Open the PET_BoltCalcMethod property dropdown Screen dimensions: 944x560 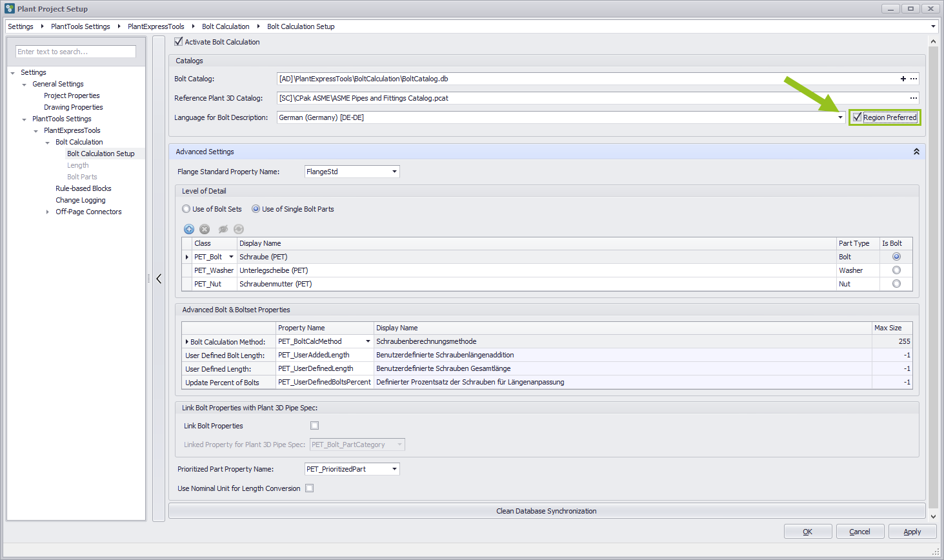(x=368, y=341)
